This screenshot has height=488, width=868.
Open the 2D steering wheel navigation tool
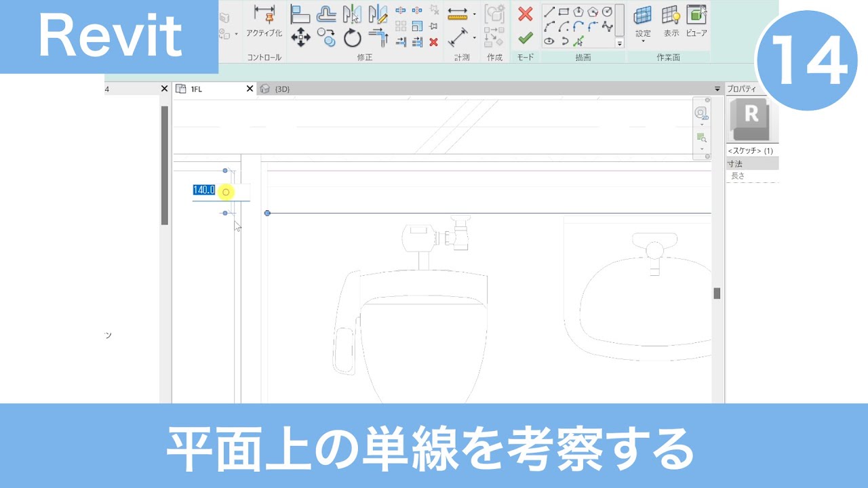point(702,113)
